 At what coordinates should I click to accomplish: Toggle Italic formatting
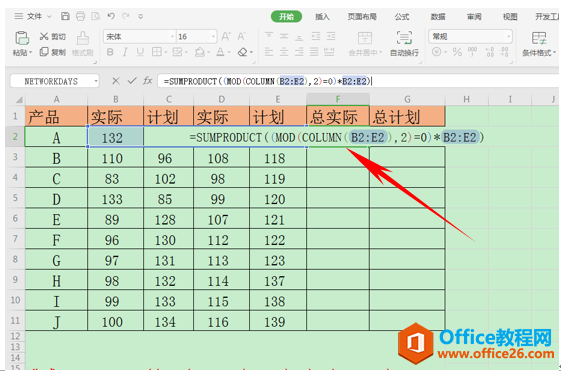[x=125, y=52]
